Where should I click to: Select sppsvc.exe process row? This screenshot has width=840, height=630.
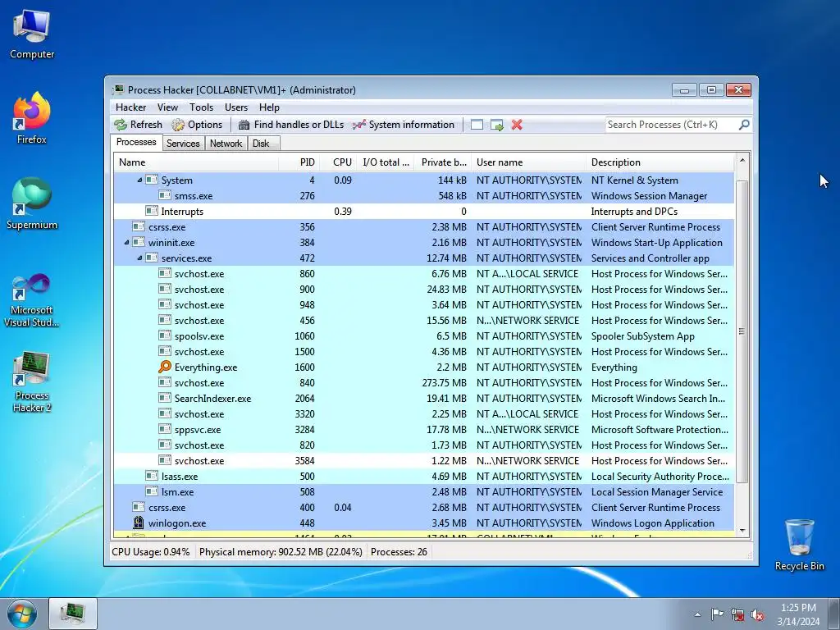coord(424,430)
